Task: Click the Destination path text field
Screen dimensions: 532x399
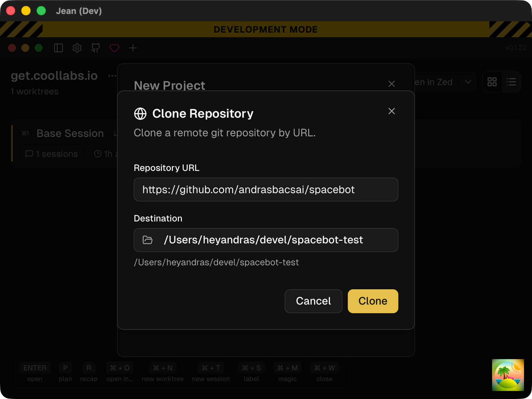Action: click(x=273, y=240)
